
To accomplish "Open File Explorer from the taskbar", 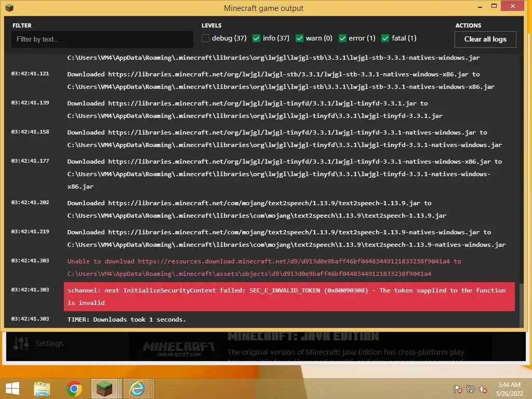I will coord(42,389).
